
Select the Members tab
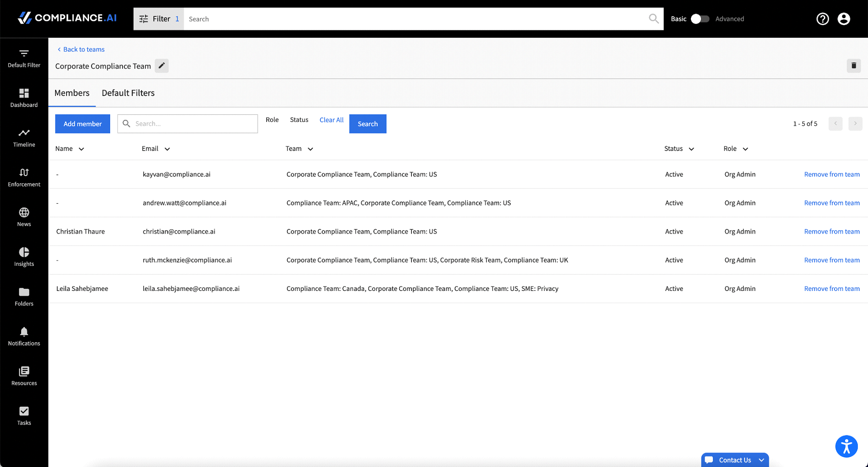(72, 93)
